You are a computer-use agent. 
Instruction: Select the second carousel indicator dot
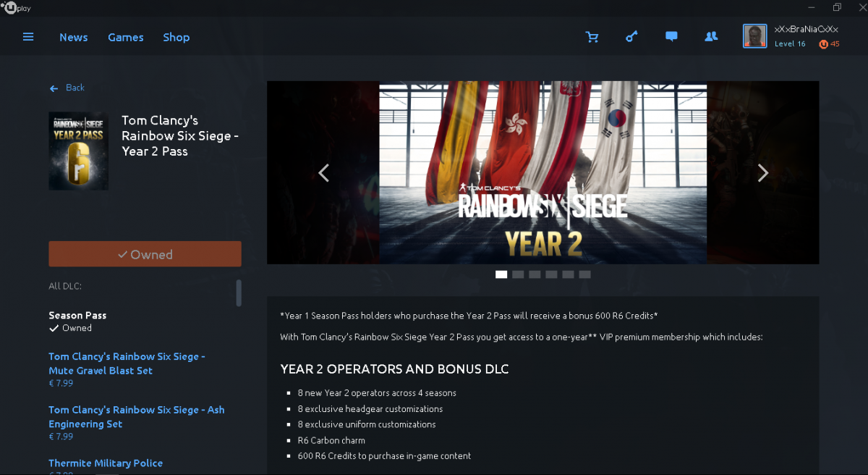(x=518, y=274)
